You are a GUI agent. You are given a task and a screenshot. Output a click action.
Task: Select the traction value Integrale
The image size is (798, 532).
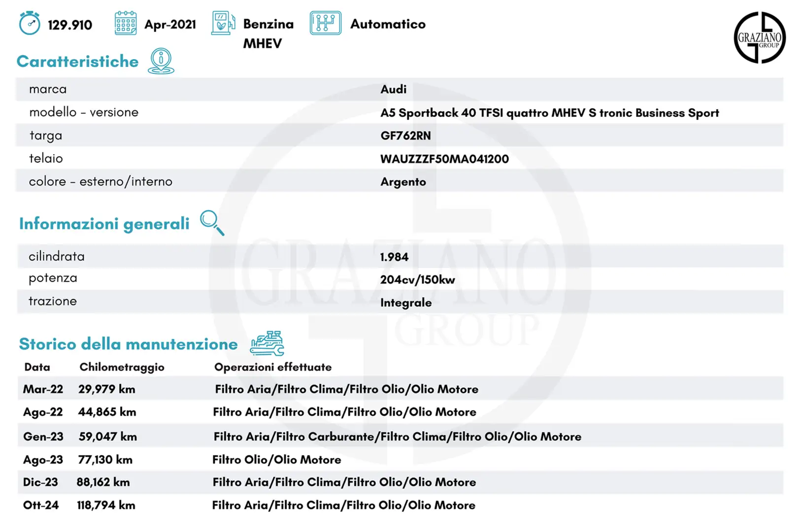(406, 302)
